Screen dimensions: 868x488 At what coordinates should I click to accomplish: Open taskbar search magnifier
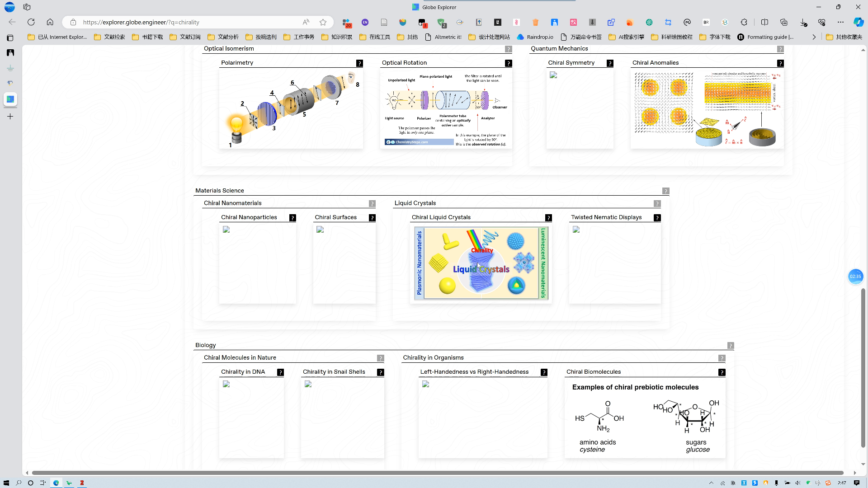coord(19,483)
